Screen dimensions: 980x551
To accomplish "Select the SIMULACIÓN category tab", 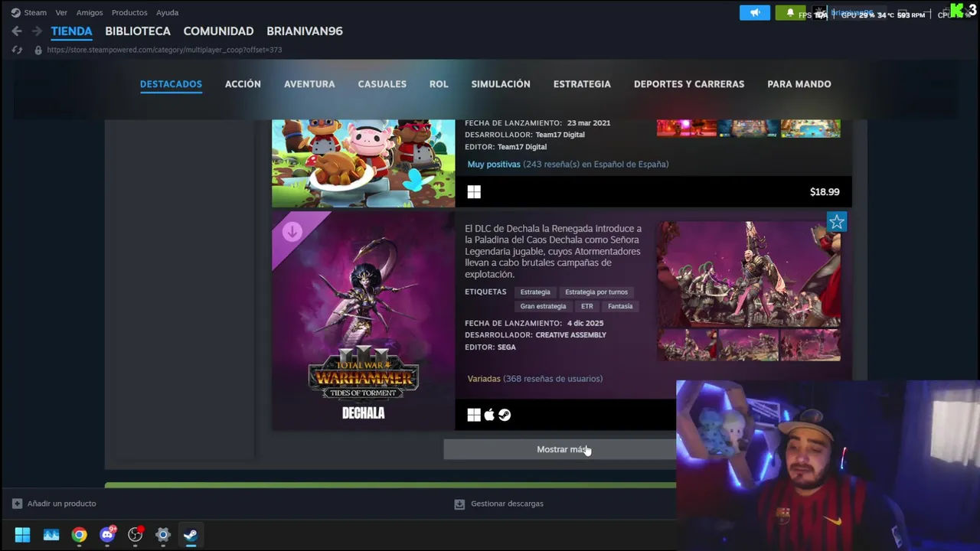I will (501, 84).
